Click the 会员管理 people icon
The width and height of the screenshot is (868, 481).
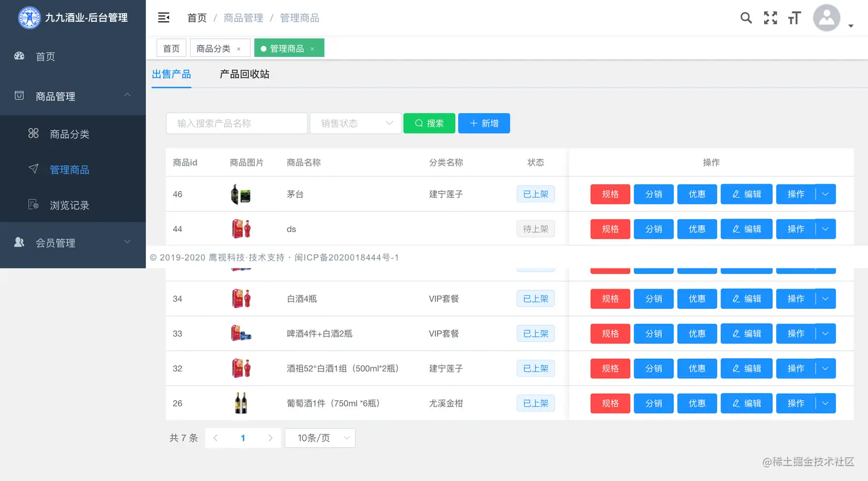click(x=20, y=242)
